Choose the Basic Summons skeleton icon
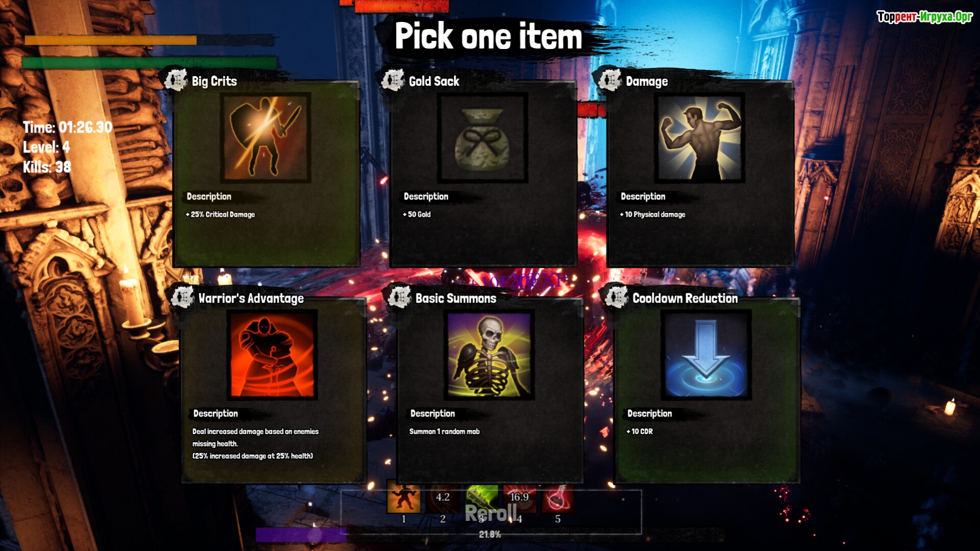 coord(489,355)
